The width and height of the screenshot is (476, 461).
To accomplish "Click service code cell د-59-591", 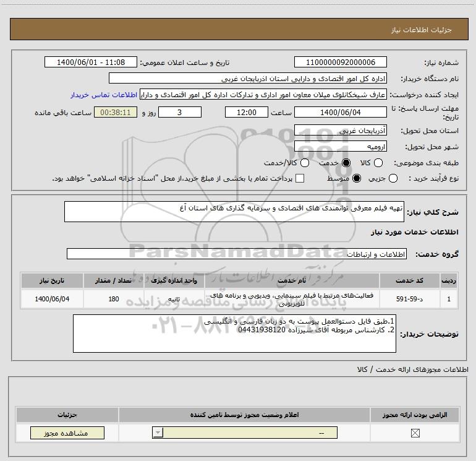I will click(x=409, y=299).
